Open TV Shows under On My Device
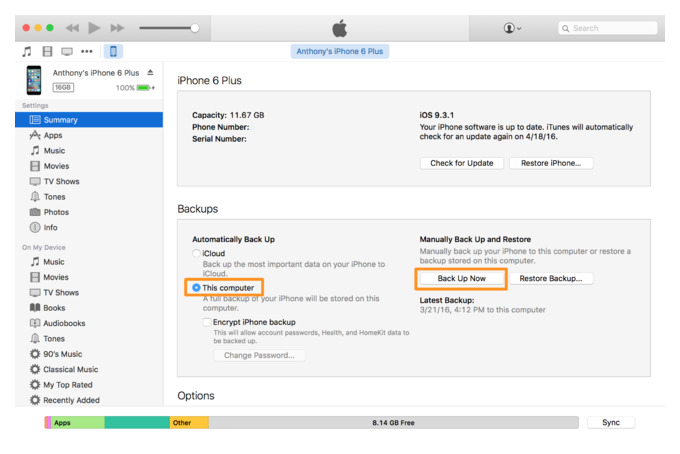Screen dimensions: 680x454 pyautogui.click(x=89, y=293)
